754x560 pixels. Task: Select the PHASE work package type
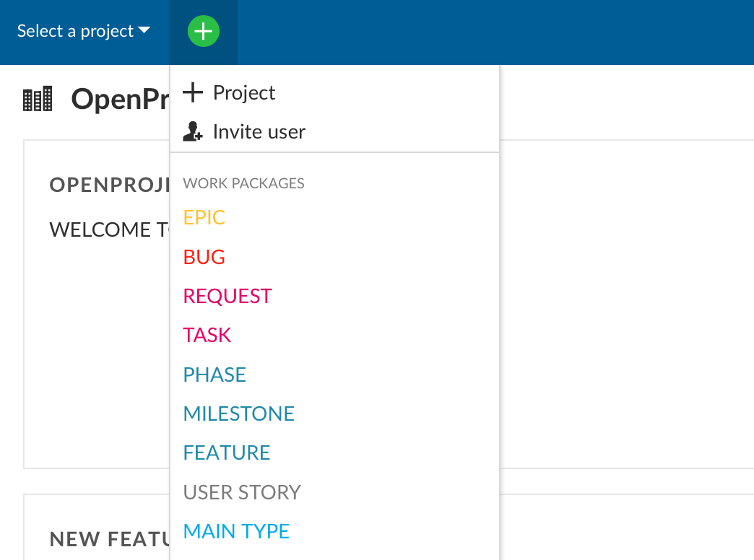[214, 375]
